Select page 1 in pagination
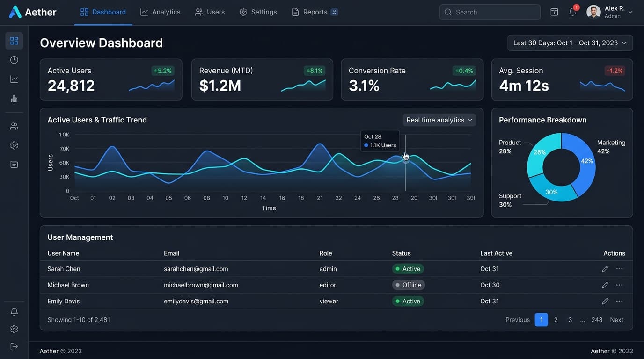 click(x=542, y=320)
